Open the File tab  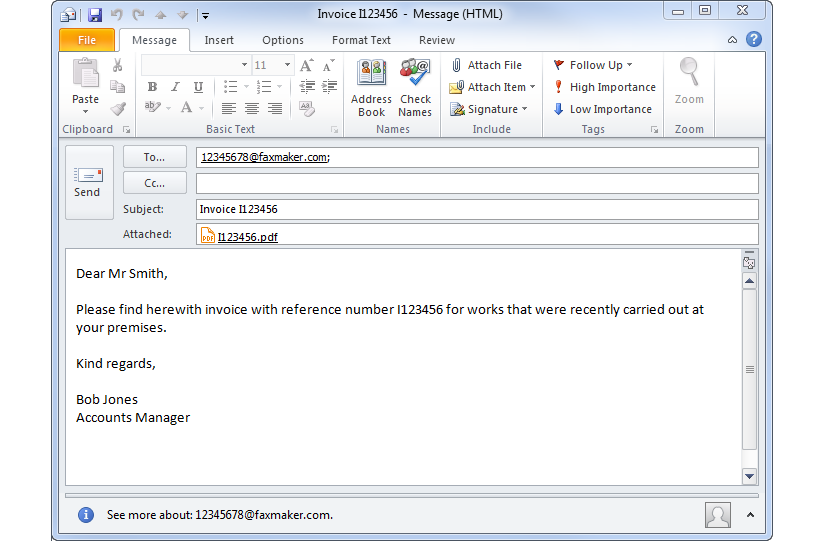[x=87, y=40]
